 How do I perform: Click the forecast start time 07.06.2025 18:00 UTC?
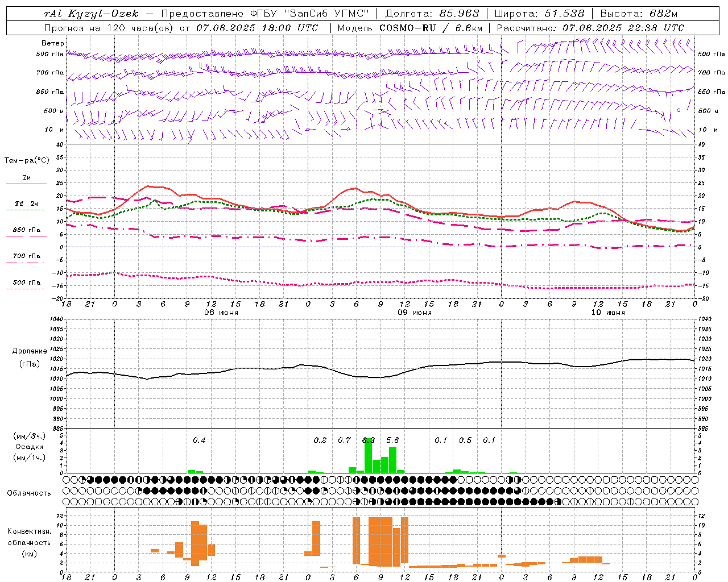tap(257, 28)
